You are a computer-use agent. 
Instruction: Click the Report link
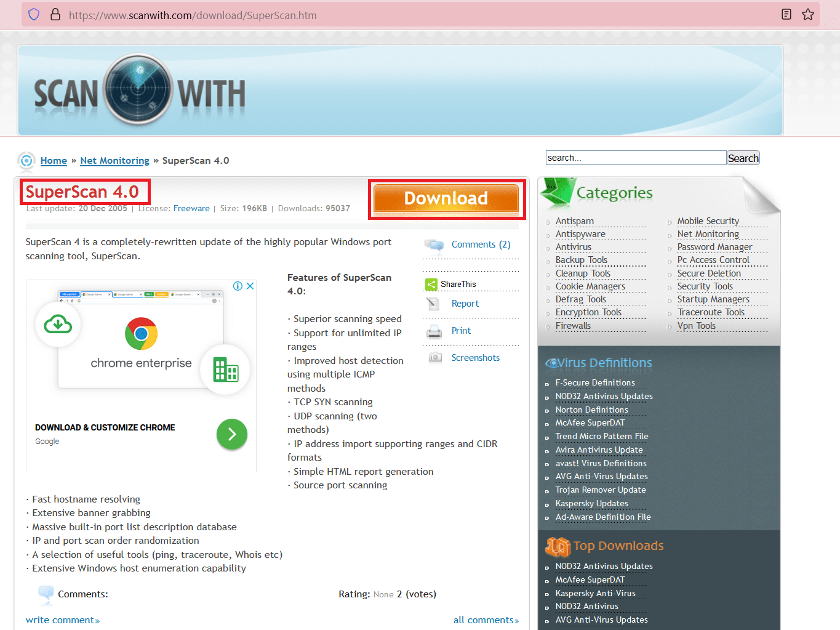pos(465,304)
